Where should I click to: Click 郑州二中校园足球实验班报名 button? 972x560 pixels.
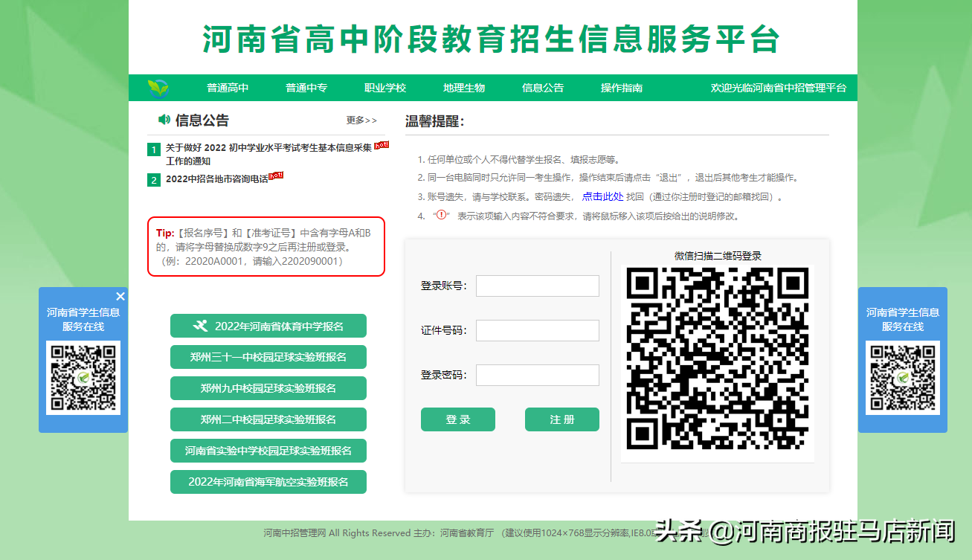tap(268, 419)
